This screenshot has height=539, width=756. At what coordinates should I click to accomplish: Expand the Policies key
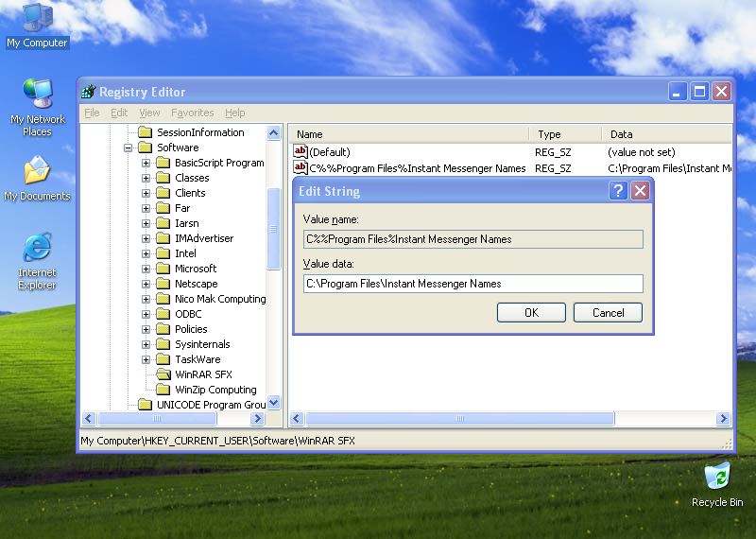click(146, 329)
